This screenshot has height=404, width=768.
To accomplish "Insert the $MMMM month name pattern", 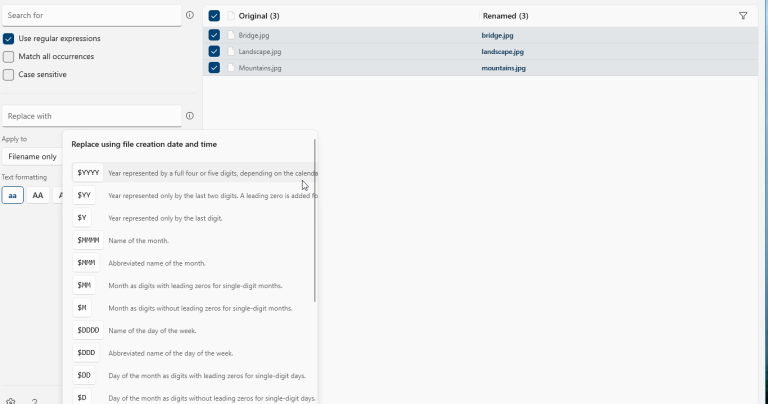I will pyautogui.click(x=88, y=241).
